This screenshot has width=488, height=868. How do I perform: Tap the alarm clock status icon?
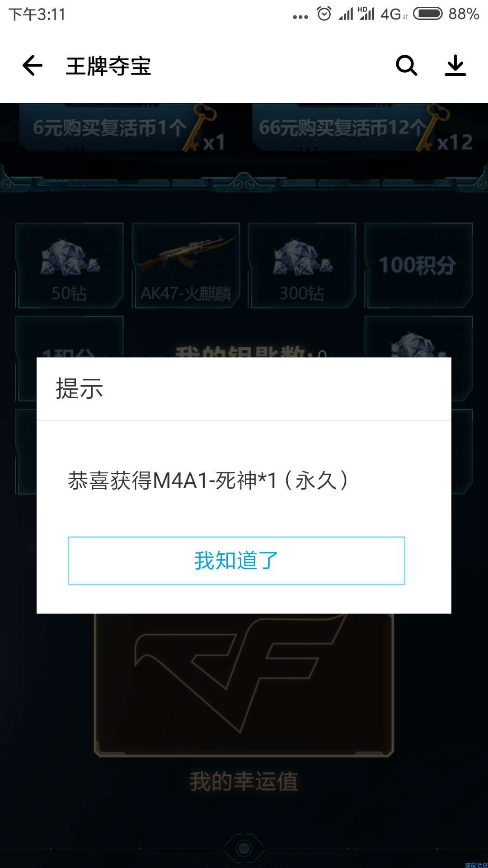pos(324,14)
